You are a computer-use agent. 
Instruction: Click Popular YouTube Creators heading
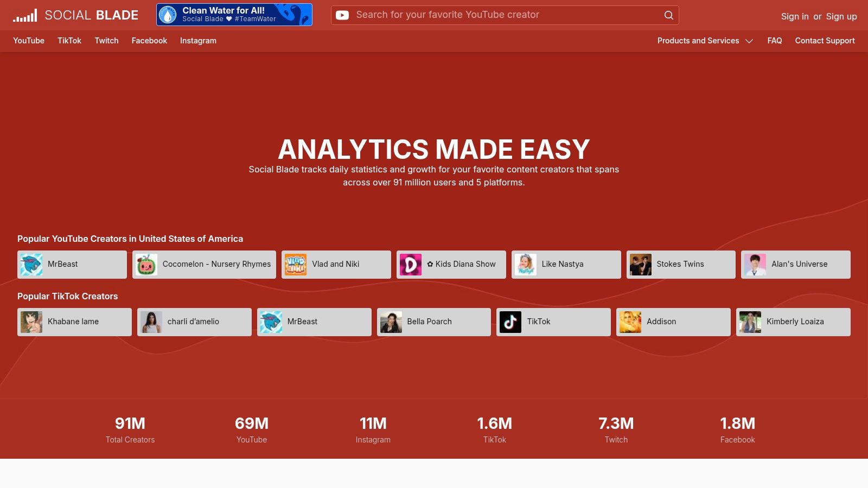point(130,239)
